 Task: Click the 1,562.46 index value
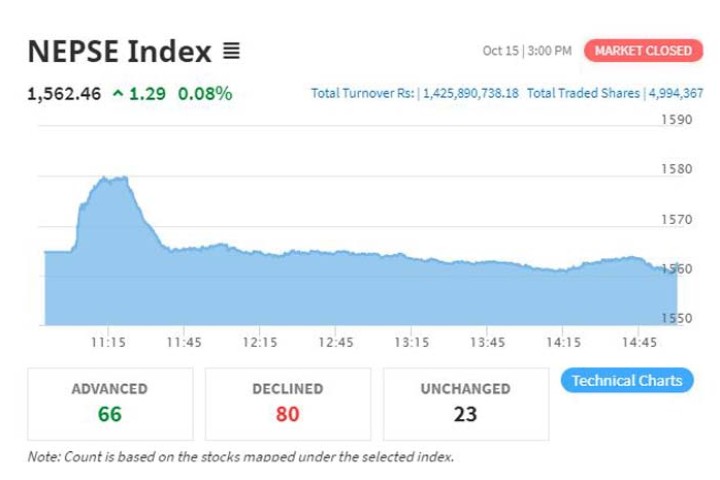[x=63, y=94]
